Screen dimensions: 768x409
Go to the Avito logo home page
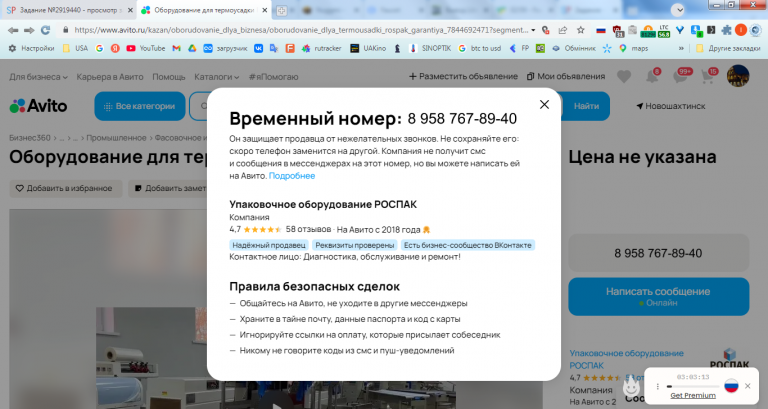[38, 106]
